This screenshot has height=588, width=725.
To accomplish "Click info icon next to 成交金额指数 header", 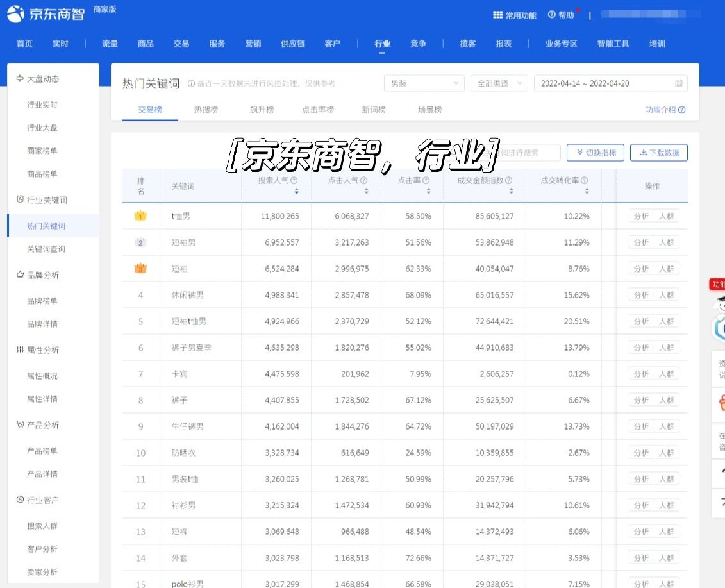I will [x=508, y=180].
